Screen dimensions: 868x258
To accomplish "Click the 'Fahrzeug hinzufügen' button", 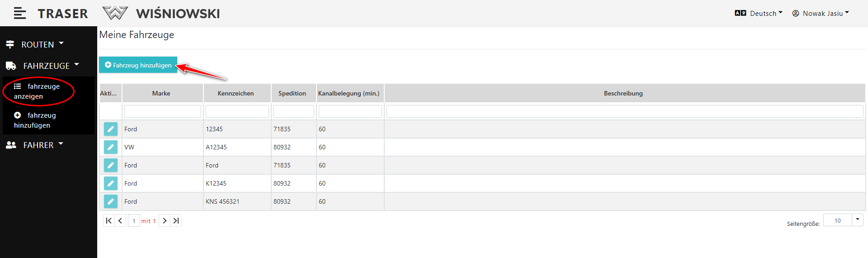I will click(138, 65).
